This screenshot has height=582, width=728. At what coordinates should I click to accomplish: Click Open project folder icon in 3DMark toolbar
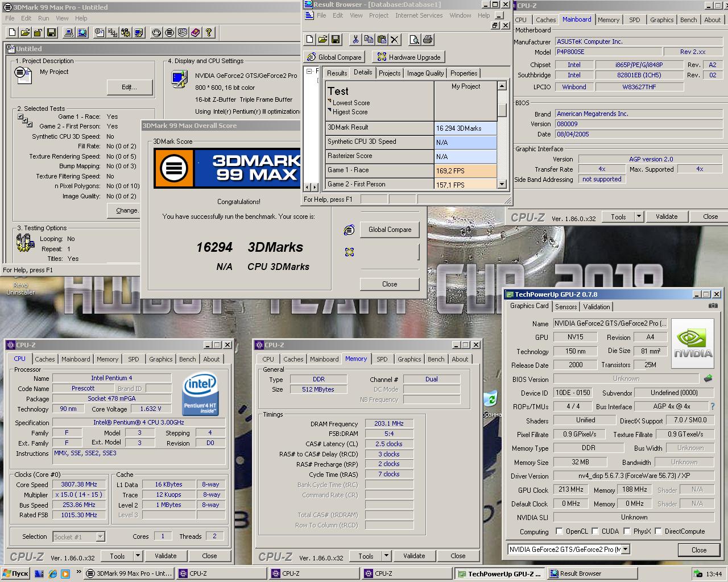(x=25, y=32)
